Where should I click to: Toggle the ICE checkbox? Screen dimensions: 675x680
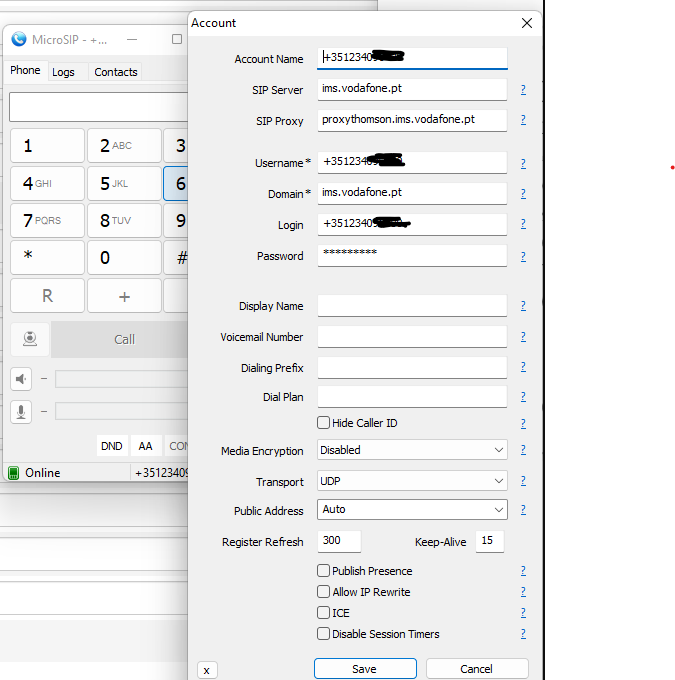coord(324,613)
